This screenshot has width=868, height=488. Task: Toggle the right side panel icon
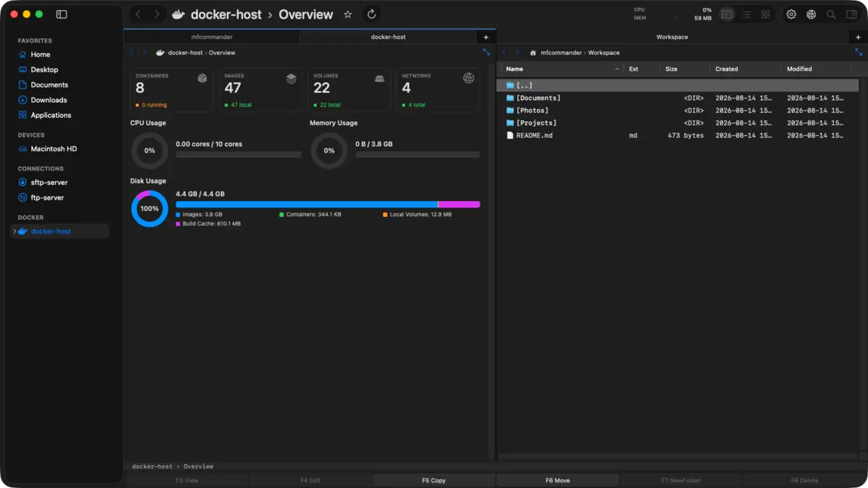[x=851, y=14]
